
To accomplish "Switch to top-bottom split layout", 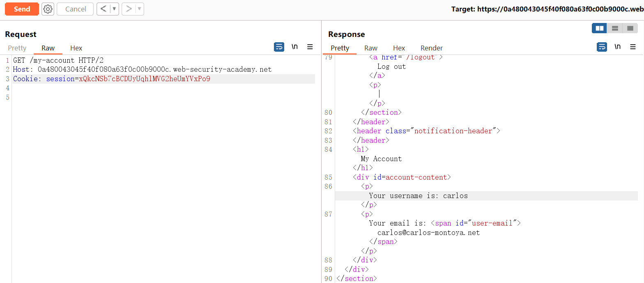I will (x=615, y=28).
